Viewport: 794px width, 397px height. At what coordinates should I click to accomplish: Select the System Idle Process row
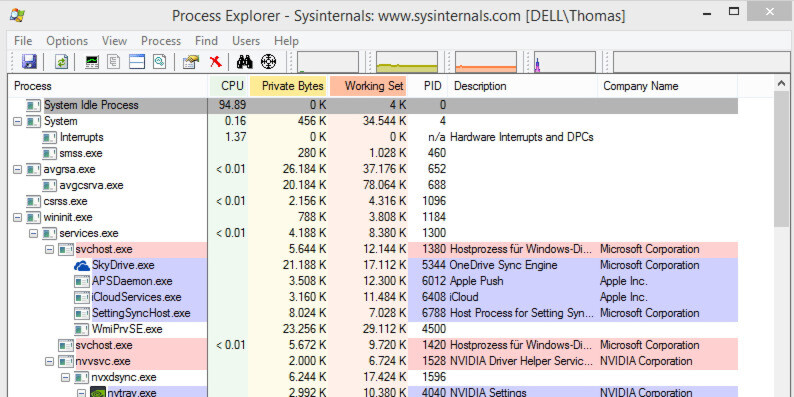(x=373, y=105)
